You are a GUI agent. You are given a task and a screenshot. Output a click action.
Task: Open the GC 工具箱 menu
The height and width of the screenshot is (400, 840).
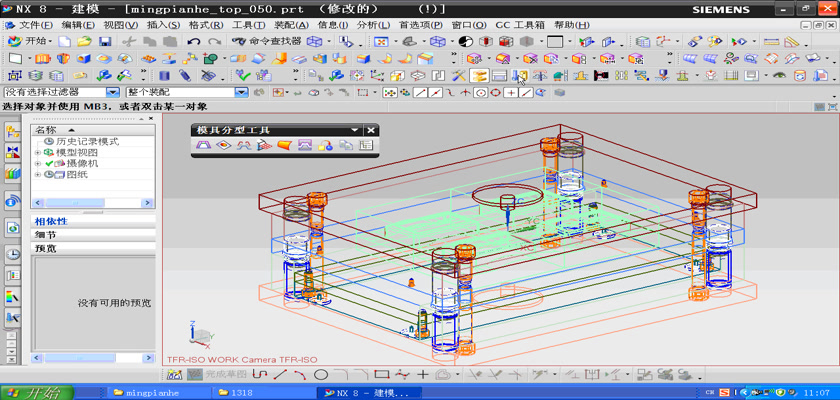pyautogui.click(x=520, y=25)
